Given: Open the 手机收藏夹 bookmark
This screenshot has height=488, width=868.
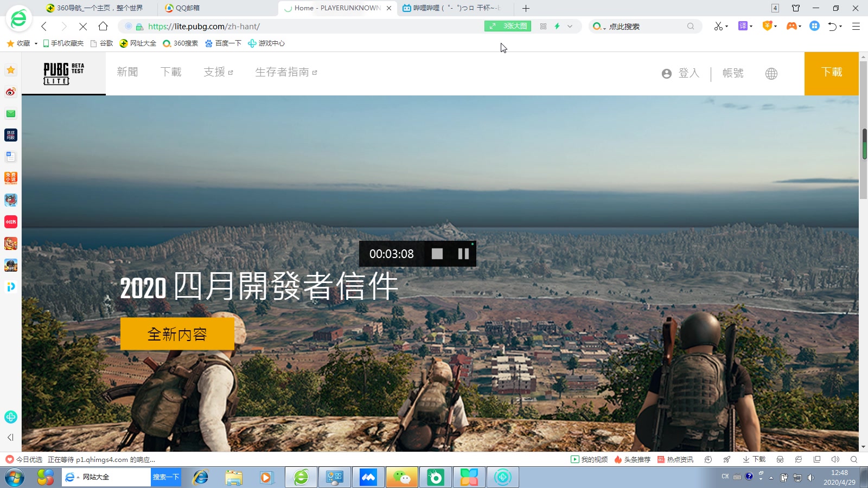Looking at the screenshot, I should coord(63,43).
